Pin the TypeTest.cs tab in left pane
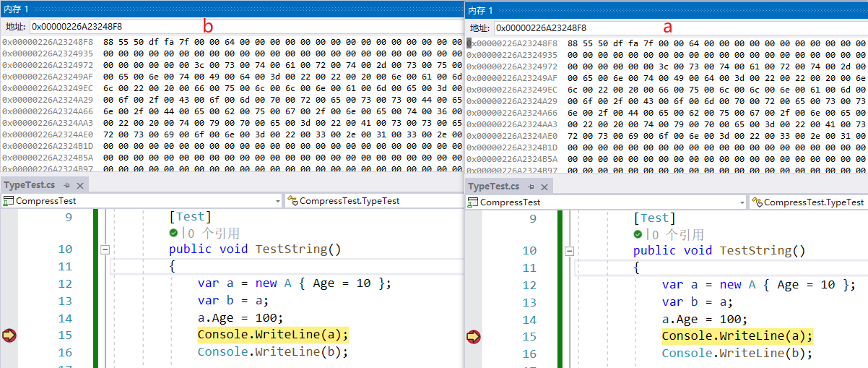Screen dimensions: 868x368 66,185
